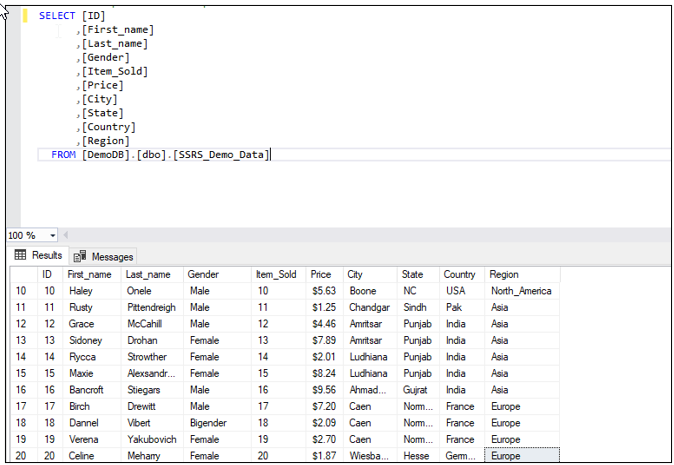Click the $9.56 price cell
Viewport: 674px width, 465px height.
click(x=325, y=390)
